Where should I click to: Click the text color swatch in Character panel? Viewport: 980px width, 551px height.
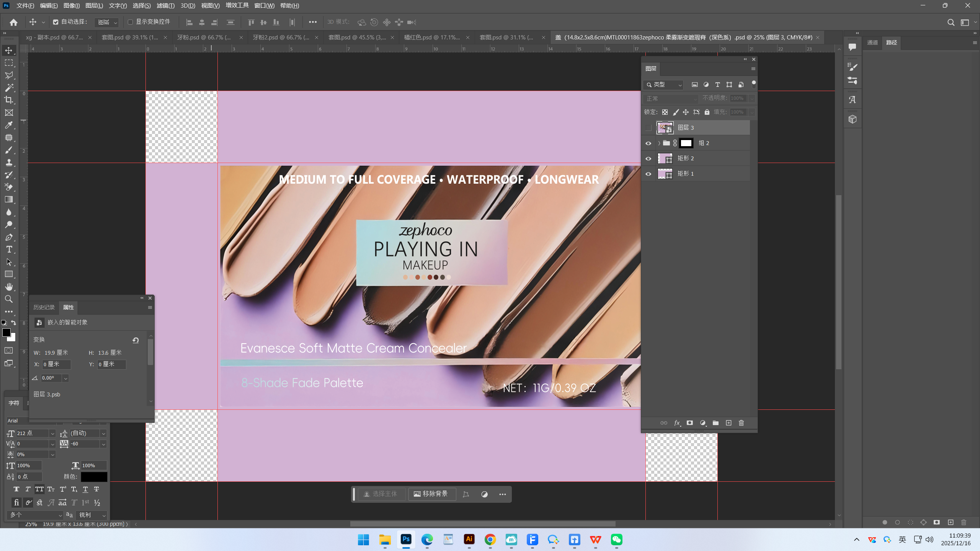pos(94,477)
